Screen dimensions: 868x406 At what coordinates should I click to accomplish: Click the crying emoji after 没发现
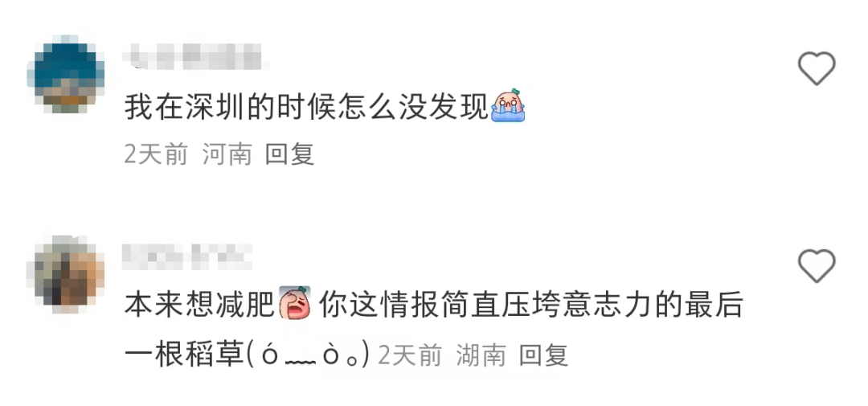click(x=508, y=105)
